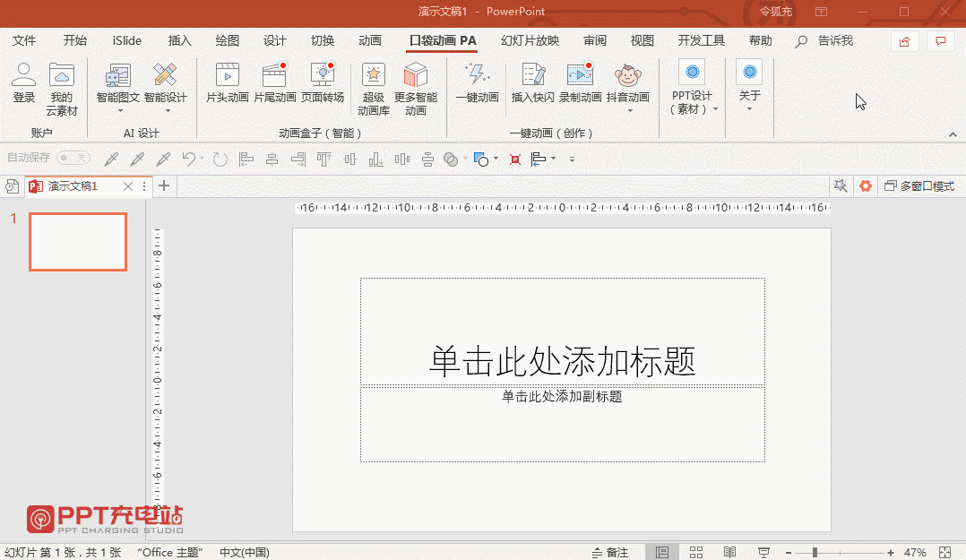Toggle the 备注 notes pane

pyautogui.click(x=610, y=552)
